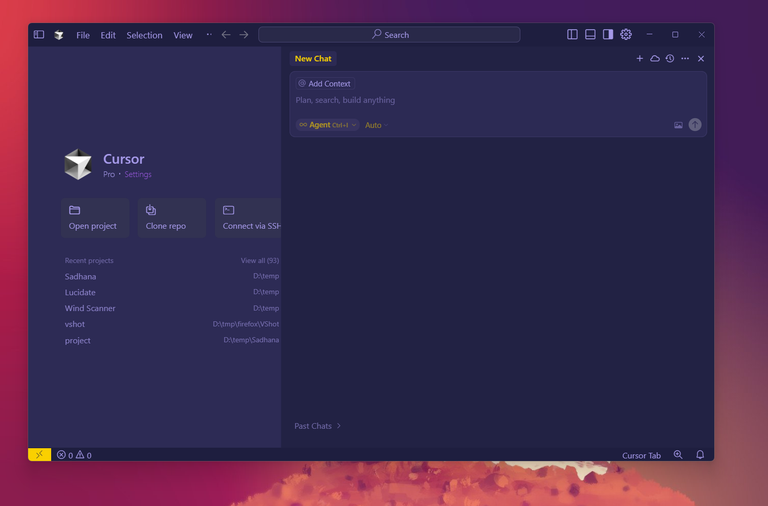Toggle the bottom panel layout icon
The width and height of the screenshot is (768, 506).
(x=590, y=34)
